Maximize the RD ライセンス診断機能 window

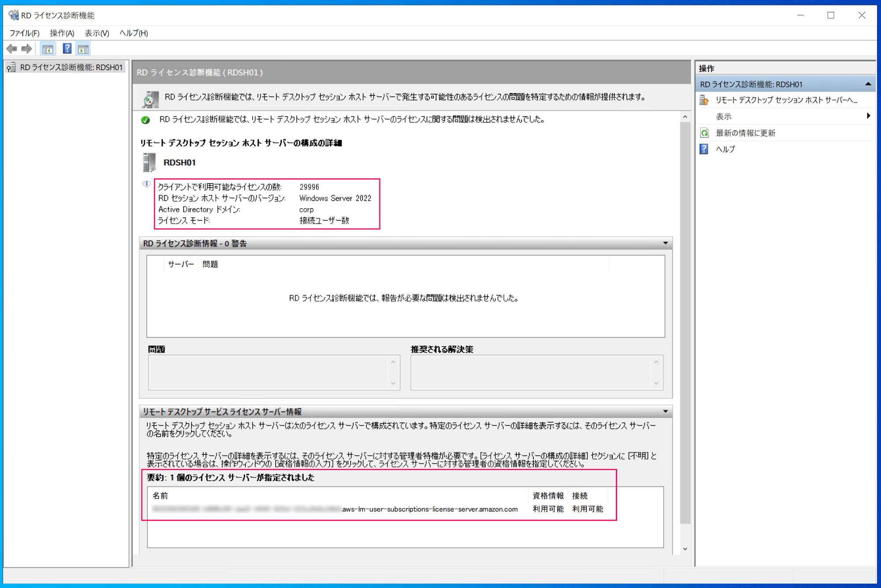pyautogui.click(x=831, y=15)
